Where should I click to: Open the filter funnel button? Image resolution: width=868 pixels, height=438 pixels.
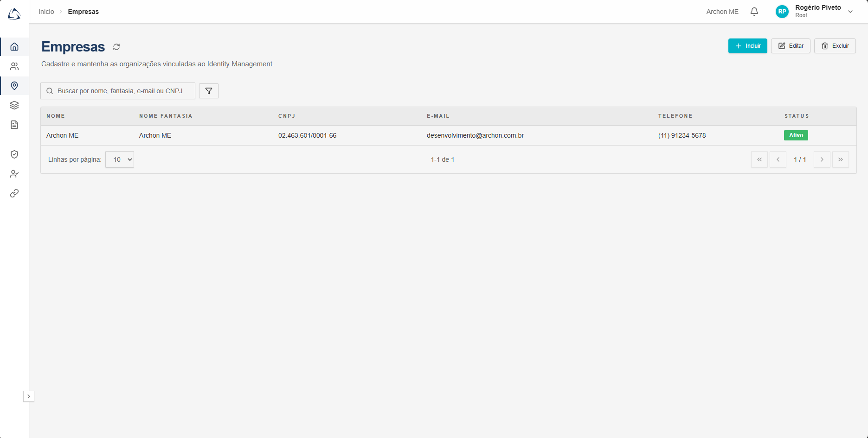click(x=209, y=91)
